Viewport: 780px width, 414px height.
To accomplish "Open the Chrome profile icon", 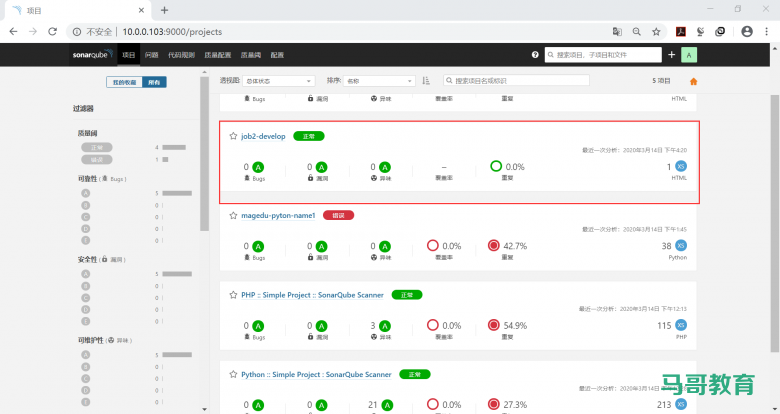I will (747, 31).
